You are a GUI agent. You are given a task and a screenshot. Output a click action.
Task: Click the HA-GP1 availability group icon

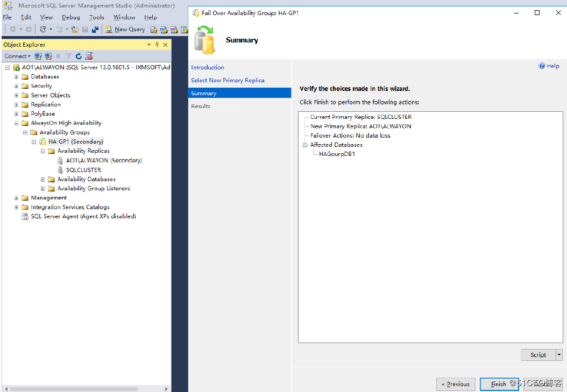click(x=42, y=141)
